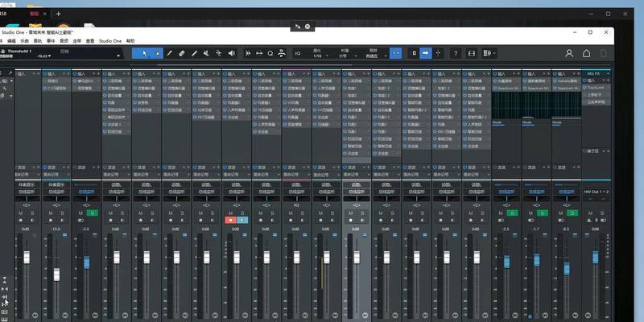Open the Threshold 1 parameter dropdown arrow
The width and height of the screenshot is (644, 322).
tap(118, 56)
